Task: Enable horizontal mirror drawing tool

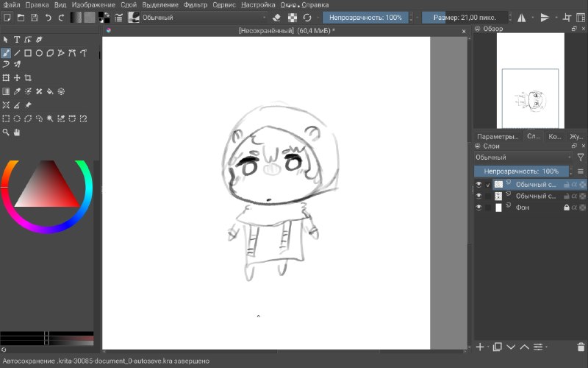Action: pyautogui.click(x=521, y=18)
